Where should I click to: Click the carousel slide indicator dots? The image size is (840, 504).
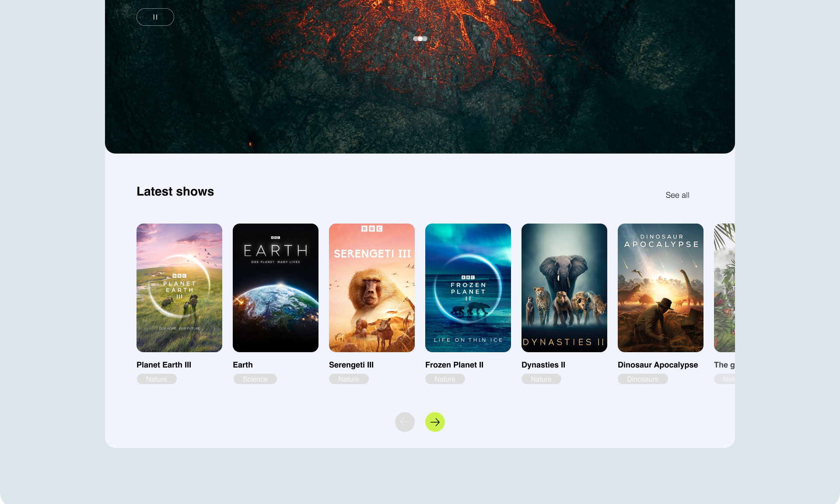[x=420, y=38]
